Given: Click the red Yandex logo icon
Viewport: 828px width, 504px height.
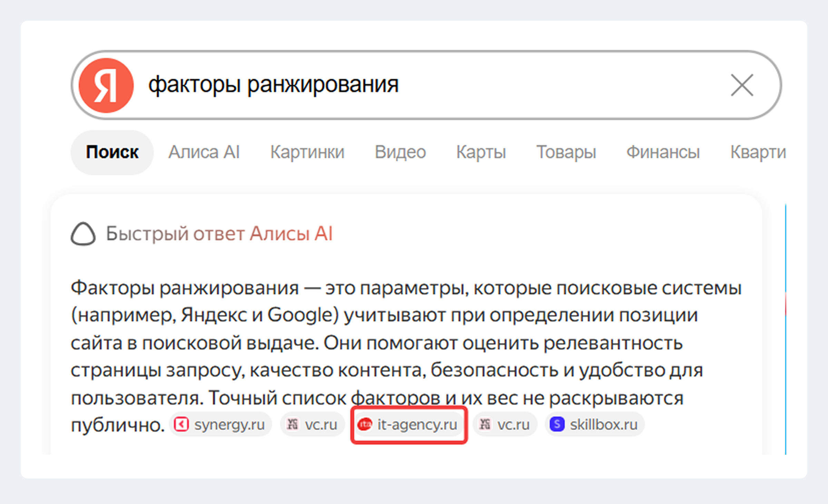Looking at the screenshot, I should (106, 85).
